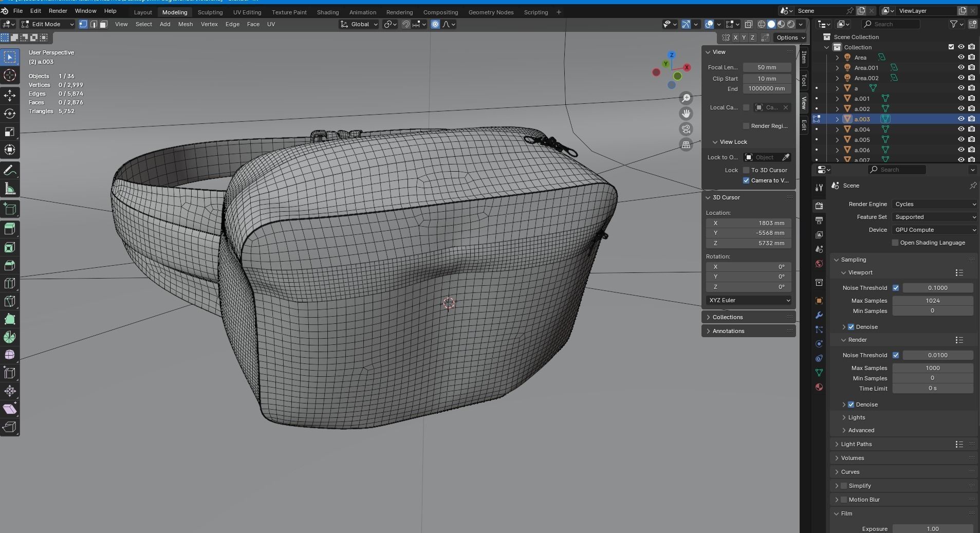Select the Rip Region tool
The width and height of the screenshot is (980, 533).
(x=10, y=427)
